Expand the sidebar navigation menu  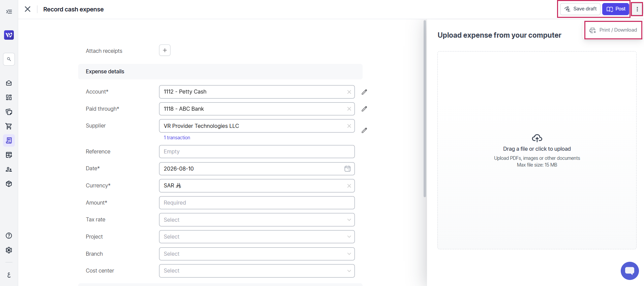[x=9, y=12]
